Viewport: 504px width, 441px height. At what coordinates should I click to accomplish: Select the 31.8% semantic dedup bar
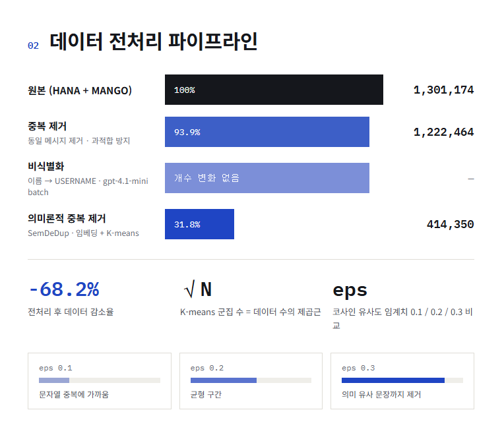(x=199, y=224)
